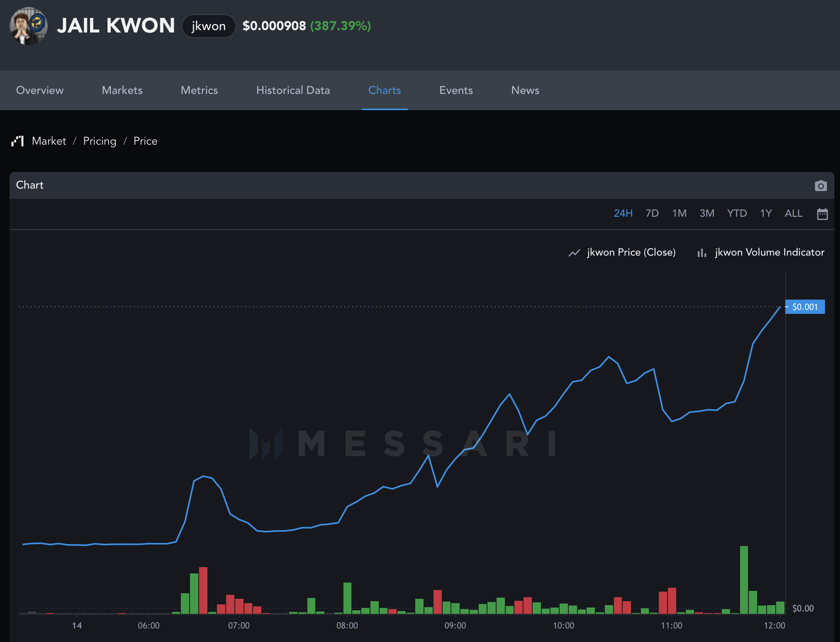
Task: Select the 1Y time range
Action: pos(766,213)
